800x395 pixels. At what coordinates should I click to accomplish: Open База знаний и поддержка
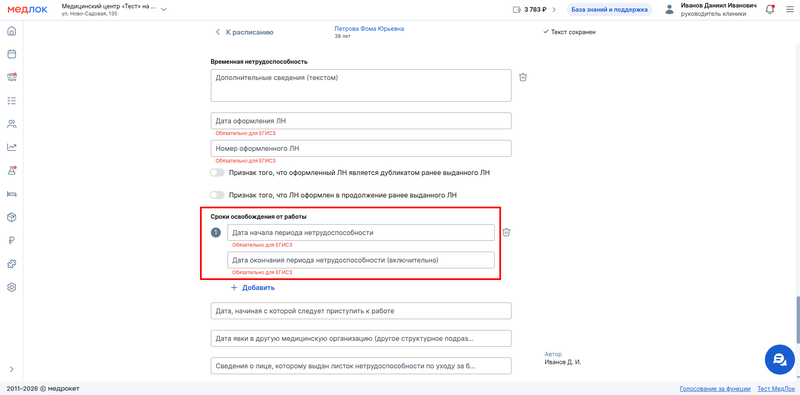(609, 10)
